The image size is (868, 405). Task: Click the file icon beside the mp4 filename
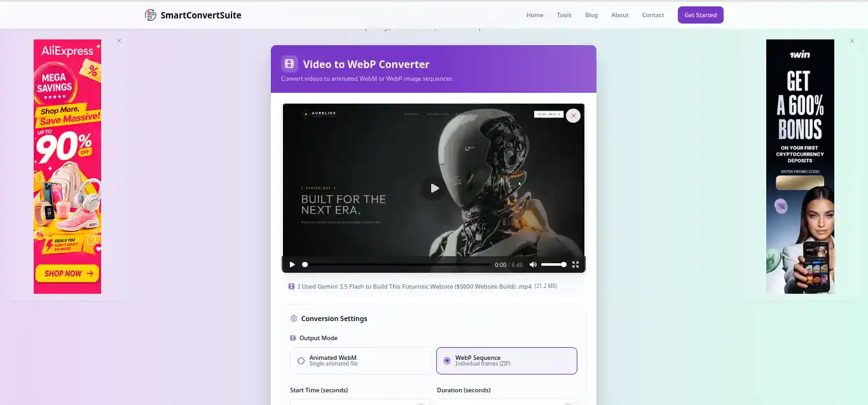[x=291, y=286]
